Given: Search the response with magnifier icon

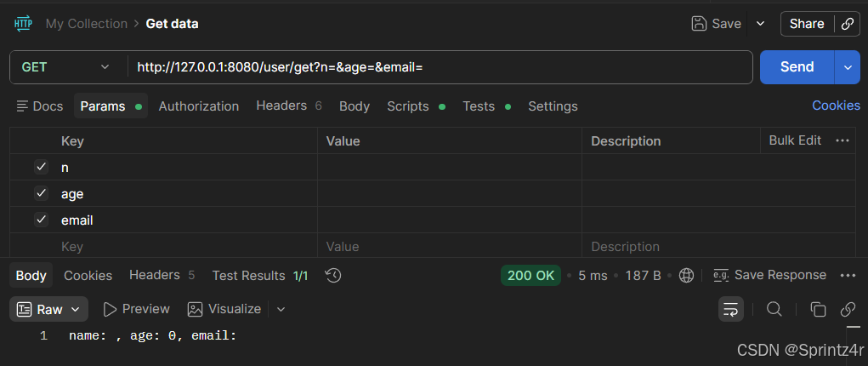Looking at the screenshot, I should pos(774,309).
